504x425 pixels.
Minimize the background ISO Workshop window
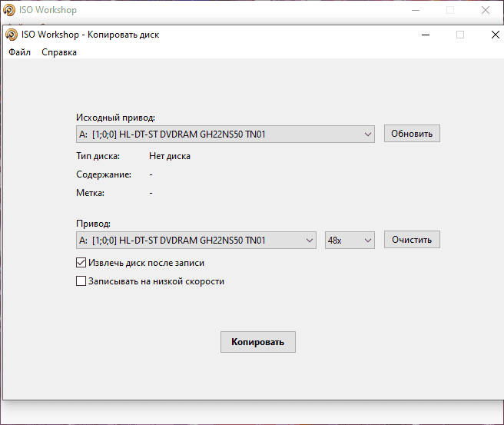click(416, 10)
